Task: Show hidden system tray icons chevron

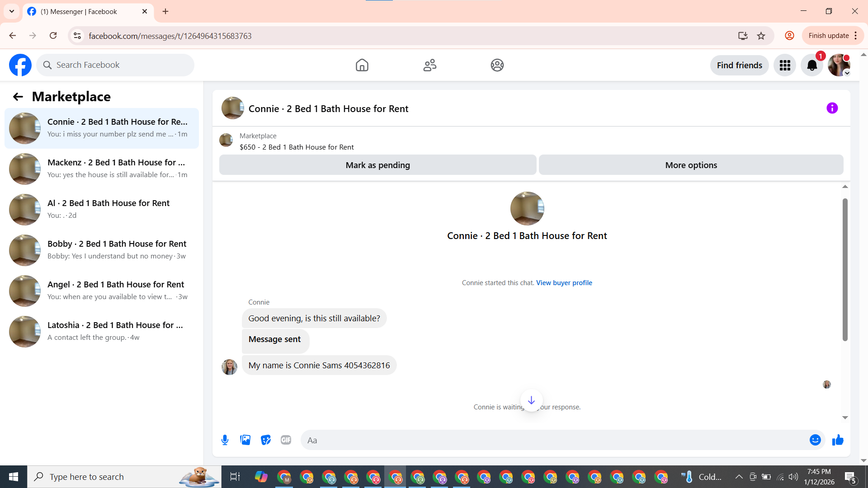Action: pos(739,477)
